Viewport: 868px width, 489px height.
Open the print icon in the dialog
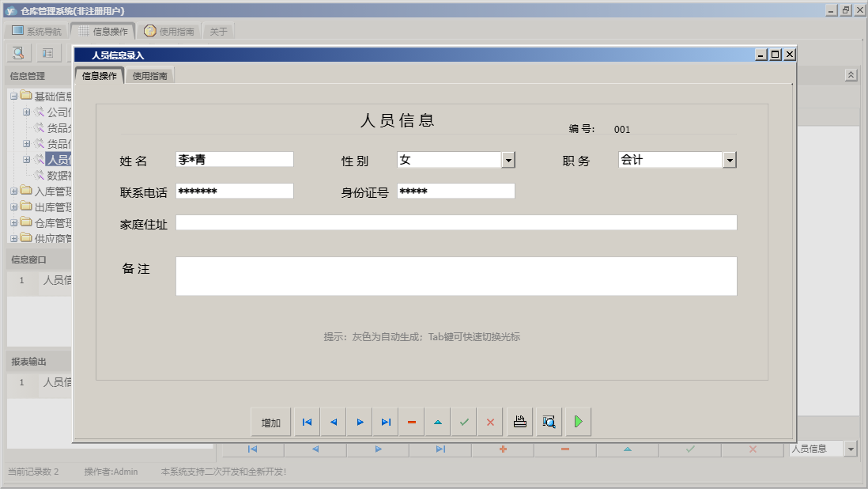[519, 422]
